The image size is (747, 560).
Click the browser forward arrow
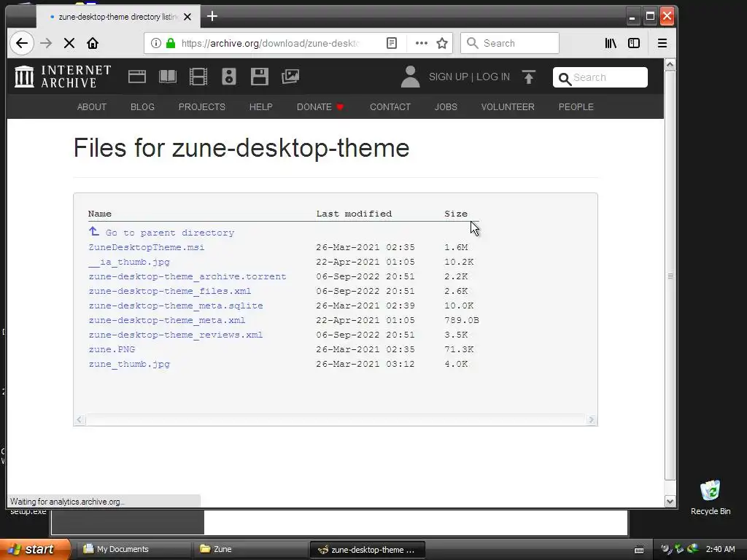click(x=46, y=43)
